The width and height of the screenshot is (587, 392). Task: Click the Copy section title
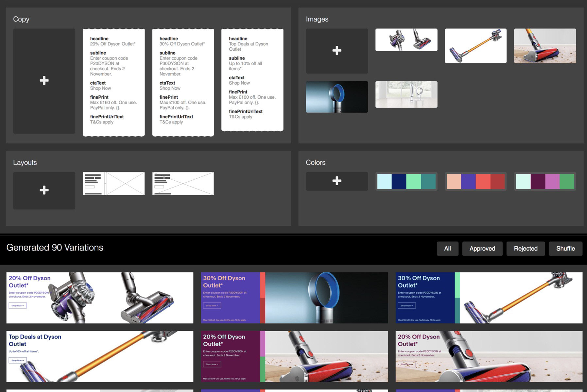tap(21, 19)
